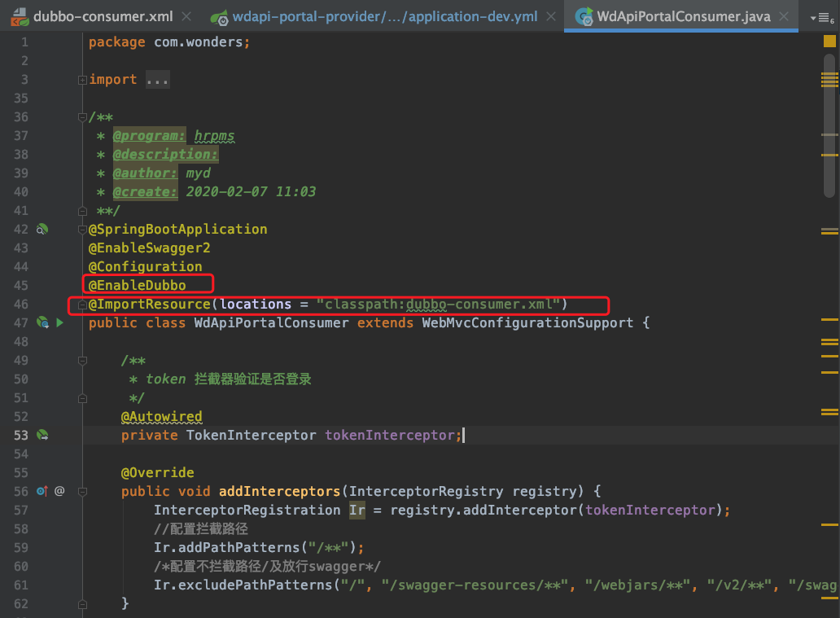Click Ir.addPathPatterns call
The image size is (840, 618).
pyautogui.click(x=259, y=547)
